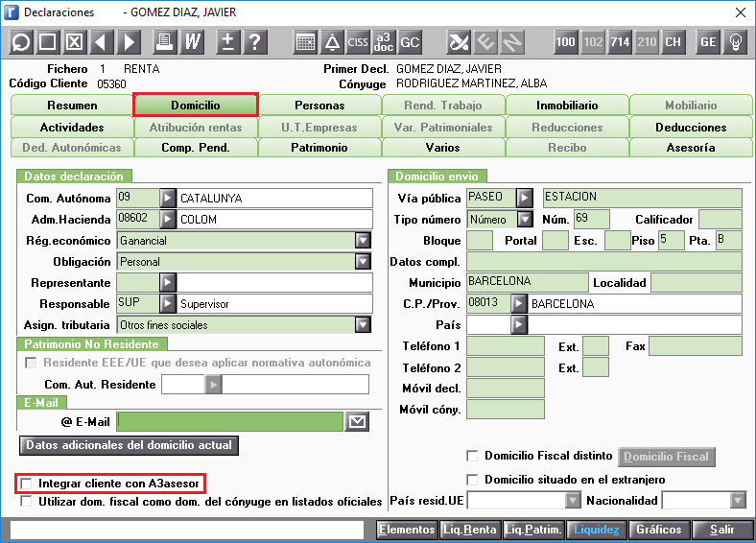Open Vía pública lookup arrow button
This screenshot has height=543, width=756.
click(x=525, y=198)
